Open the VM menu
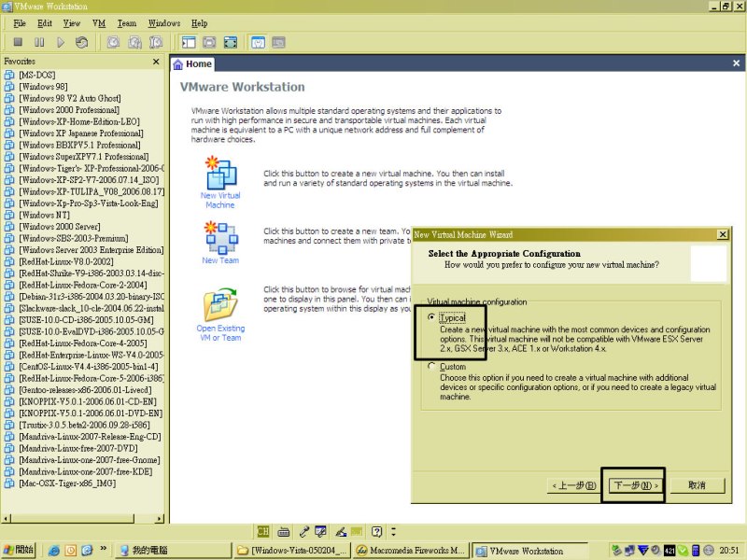 tap(99, 23)
